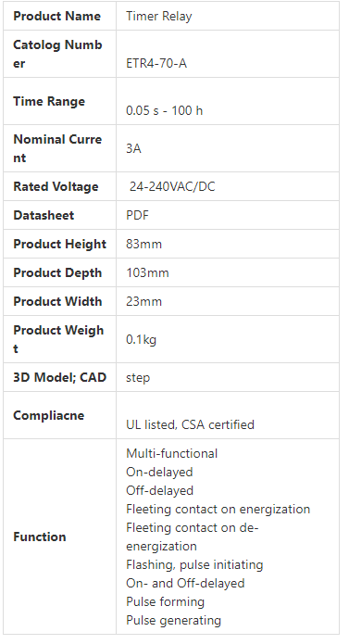Image resolution: width=349 pixels, height=644 pixels.
Task: Click the Flashing, pulse initiating entry
Action: (x=194, y=564)
